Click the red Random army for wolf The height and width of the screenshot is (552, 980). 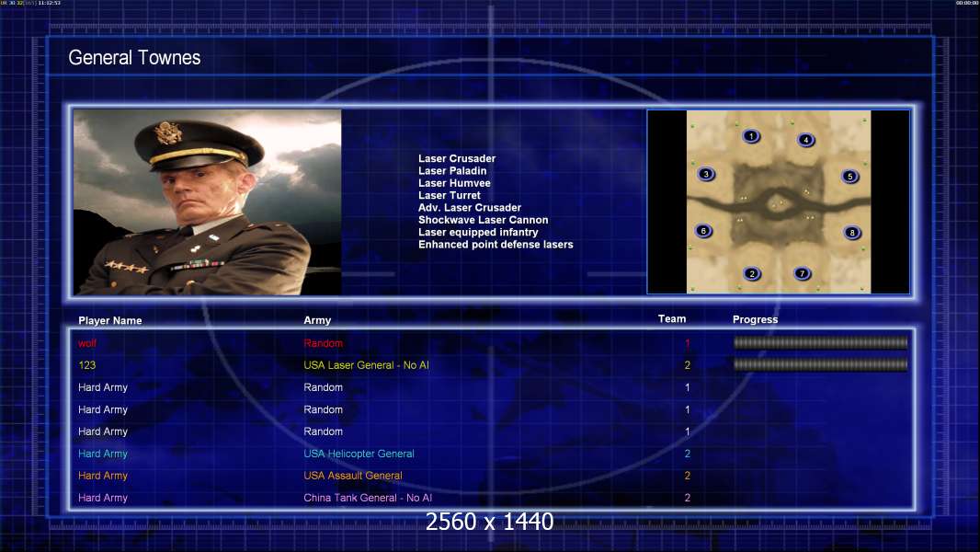tap(323, 343)
